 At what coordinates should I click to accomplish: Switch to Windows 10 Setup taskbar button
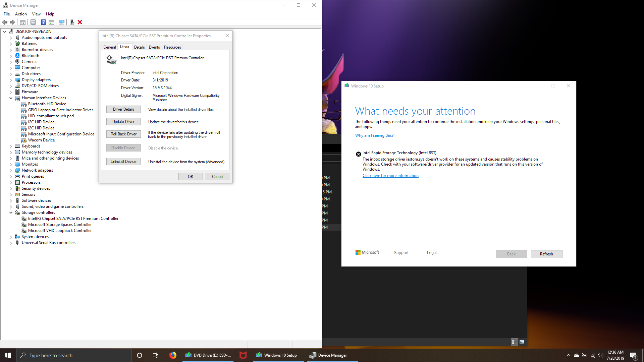(x=278, y=355)
